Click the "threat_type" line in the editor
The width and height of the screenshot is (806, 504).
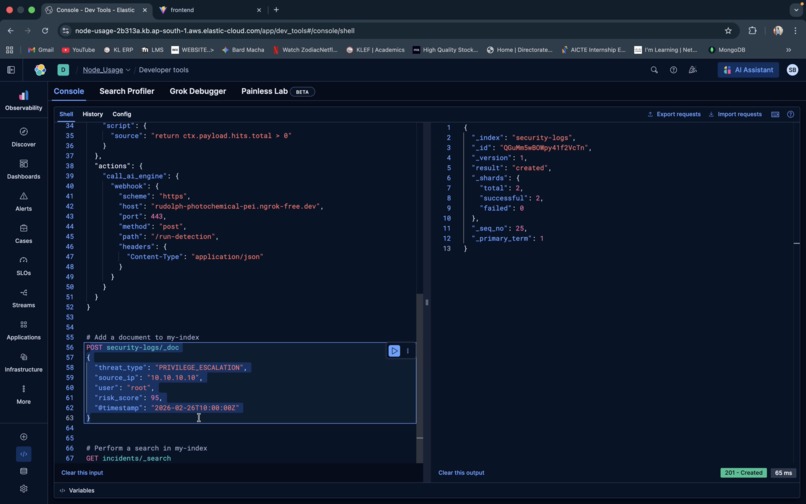171,368
